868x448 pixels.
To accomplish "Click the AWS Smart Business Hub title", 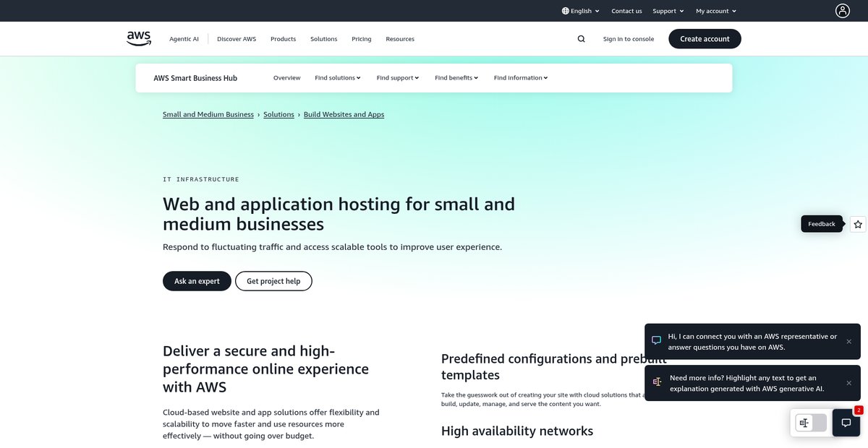I will pos(195,78).
